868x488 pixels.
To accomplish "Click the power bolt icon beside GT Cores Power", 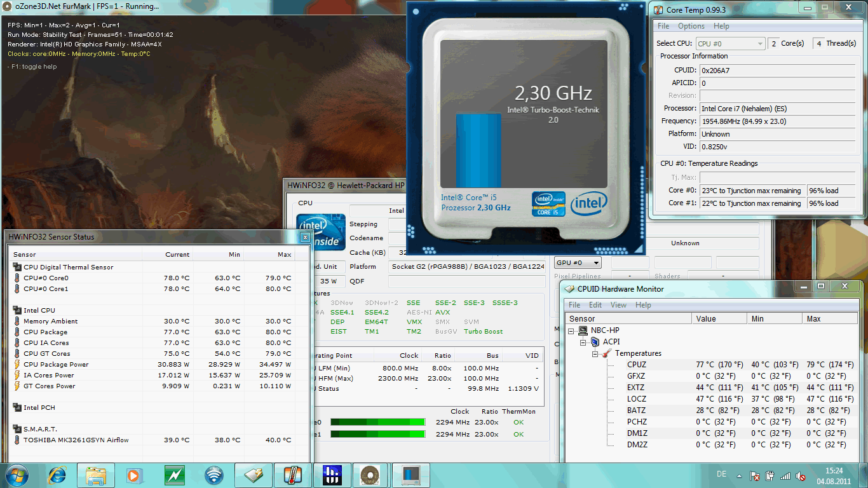I will (17, 386).
